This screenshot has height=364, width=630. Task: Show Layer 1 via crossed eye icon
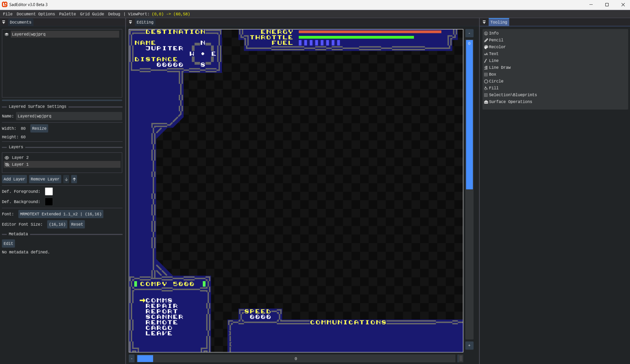[7, 164]
